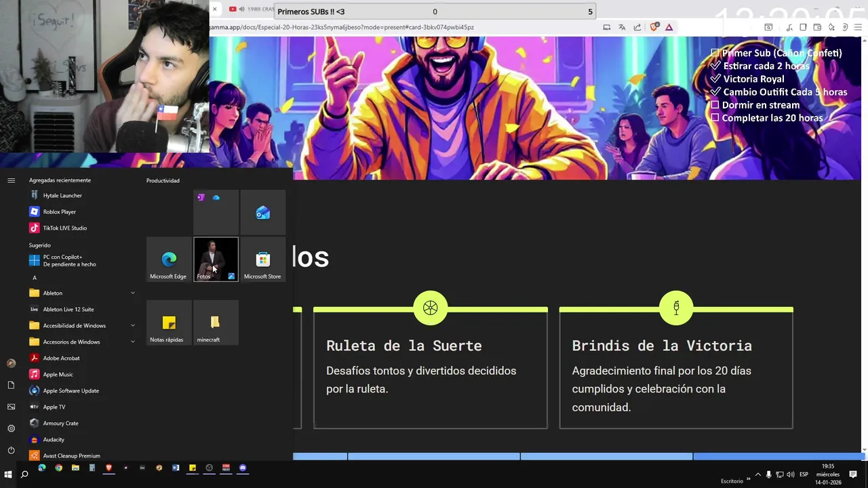Open the Fotos live tile
The image size is (868, 488).
tap(216, 259)
